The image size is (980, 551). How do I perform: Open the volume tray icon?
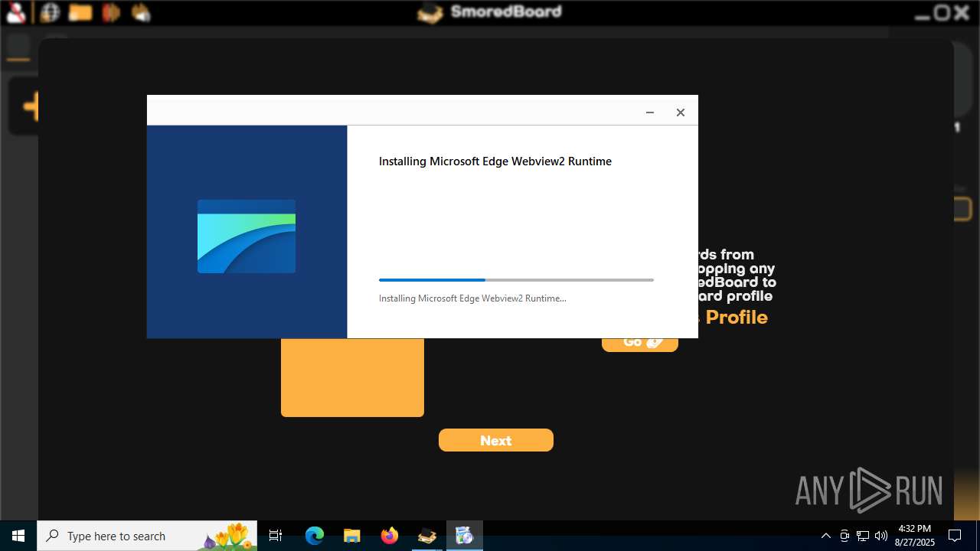coord(880,536)
